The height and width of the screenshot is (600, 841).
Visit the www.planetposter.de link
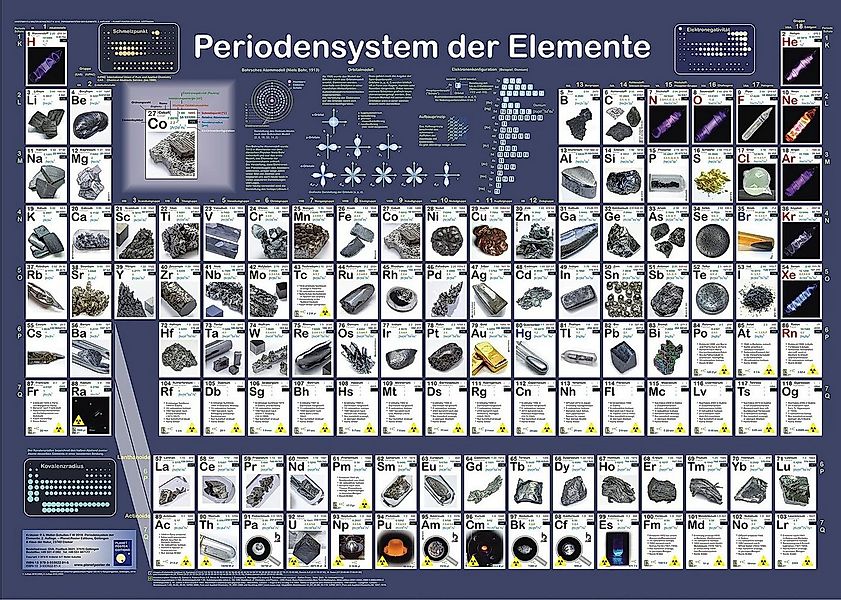(x=92, y=565)
